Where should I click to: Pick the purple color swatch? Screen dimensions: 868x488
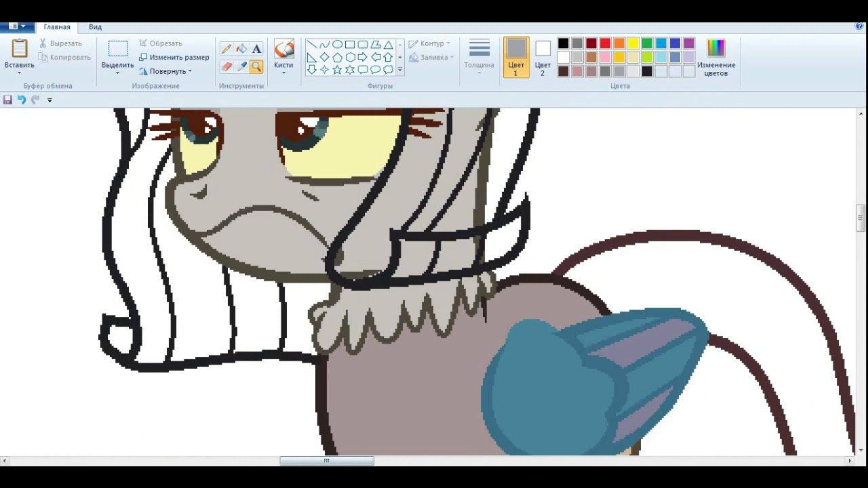click(x=689, y=43)
